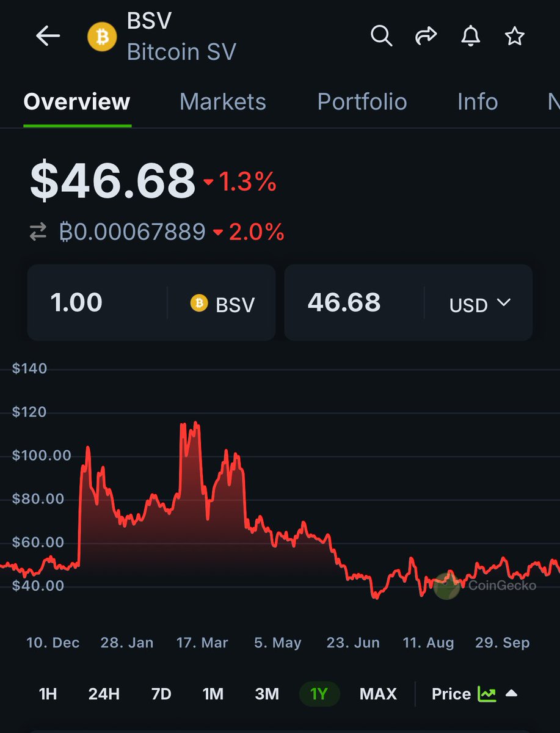Select the MAX chart range
Image resolution: width=560 pixels, height=733 pixels.
click(378, 694)
